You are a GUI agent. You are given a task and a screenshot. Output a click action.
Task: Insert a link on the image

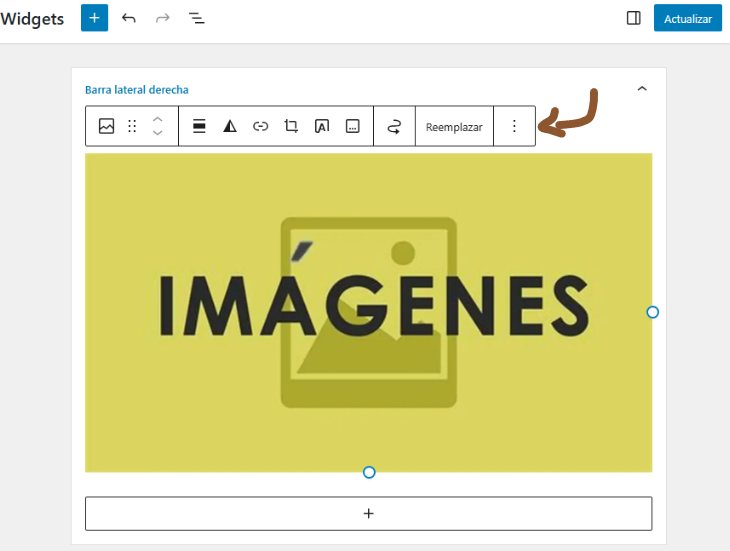(x=260, y=126)
